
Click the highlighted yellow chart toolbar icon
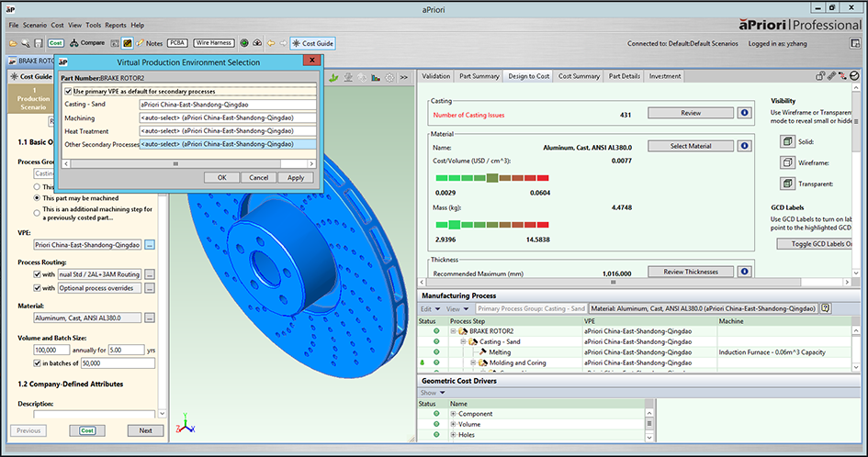point(128,43)
